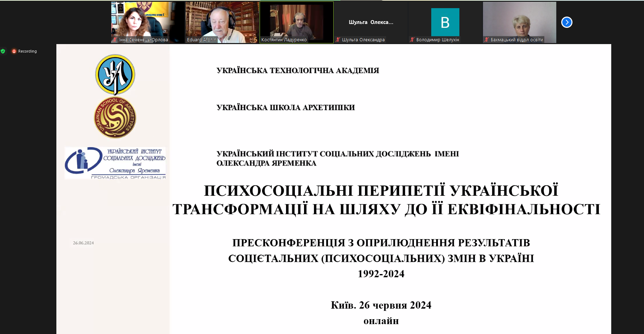The width and height of the screenshot is (644, 334).
Task: Click muted microphone icon beside Шульга Олександра label
Action: [338, 40]
